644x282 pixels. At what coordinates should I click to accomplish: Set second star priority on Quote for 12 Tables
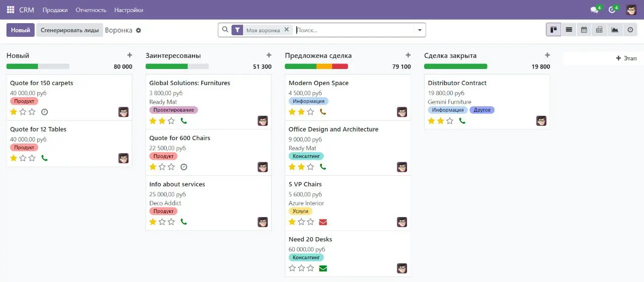[23, 158]
